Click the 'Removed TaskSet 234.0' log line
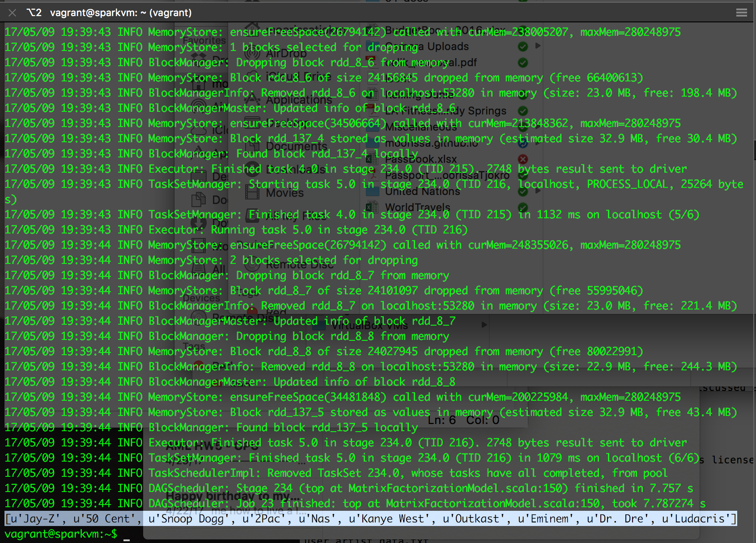This screenshot has height=543, width=756. (336, 473)
